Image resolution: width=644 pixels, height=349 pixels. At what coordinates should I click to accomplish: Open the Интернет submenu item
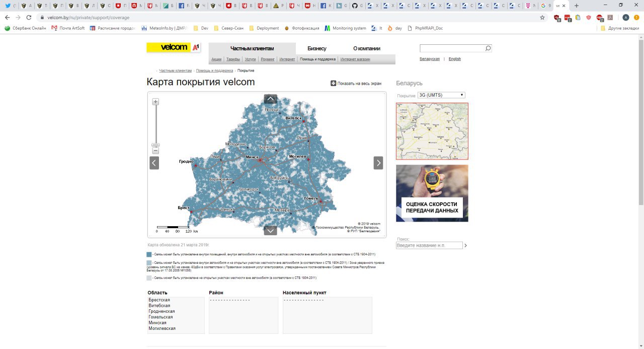[x=287, y=59]
